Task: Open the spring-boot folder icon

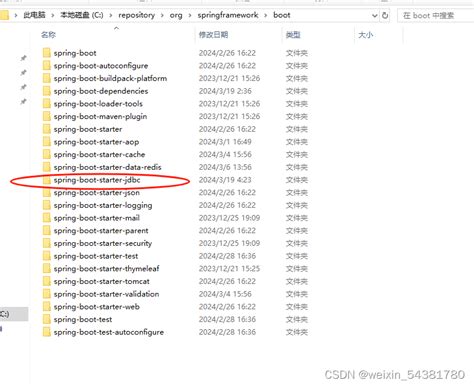Action: (47, 53)
